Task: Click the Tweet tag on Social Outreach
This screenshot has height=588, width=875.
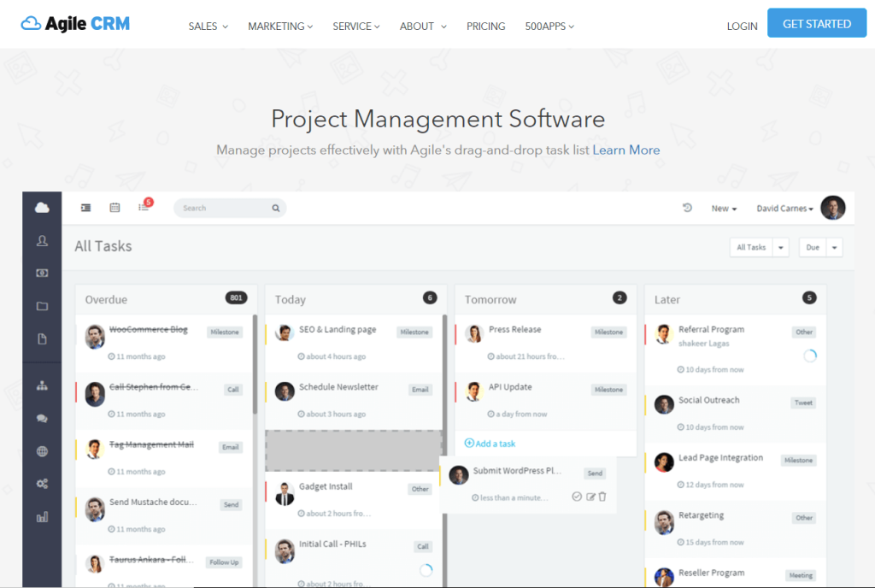Action: coord(803,403)
